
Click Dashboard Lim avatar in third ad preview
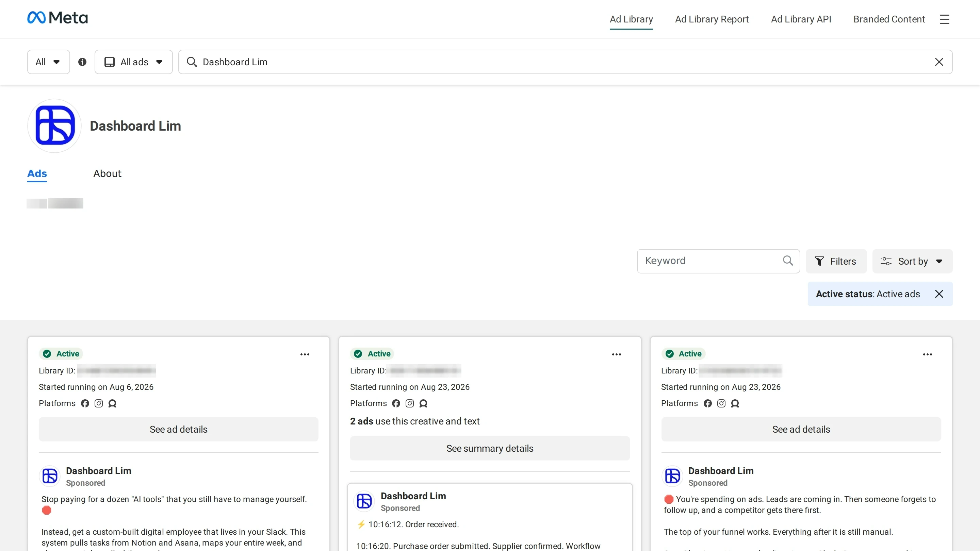click(x=672, y=476)
